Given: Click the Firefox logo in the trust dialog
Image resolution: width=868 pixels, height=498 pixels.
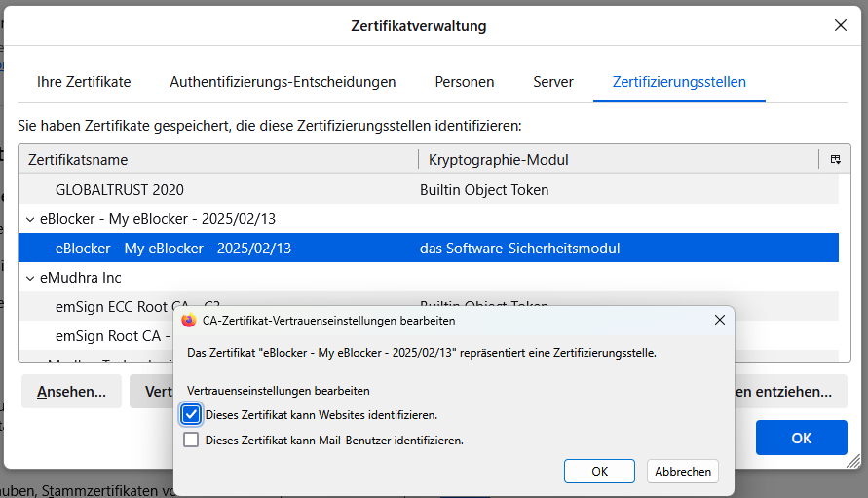Looking at the screenshot, I should tap(189, 321).
